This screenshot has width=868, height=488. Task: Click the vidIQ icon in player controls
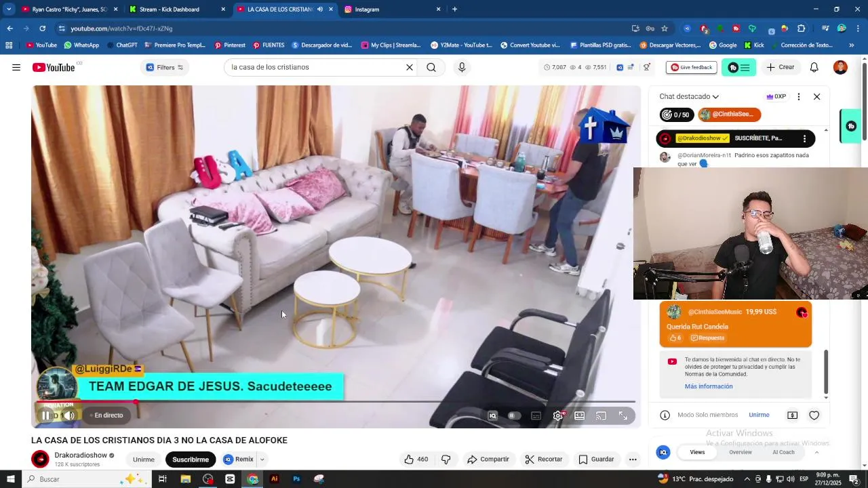pos(493,415)
